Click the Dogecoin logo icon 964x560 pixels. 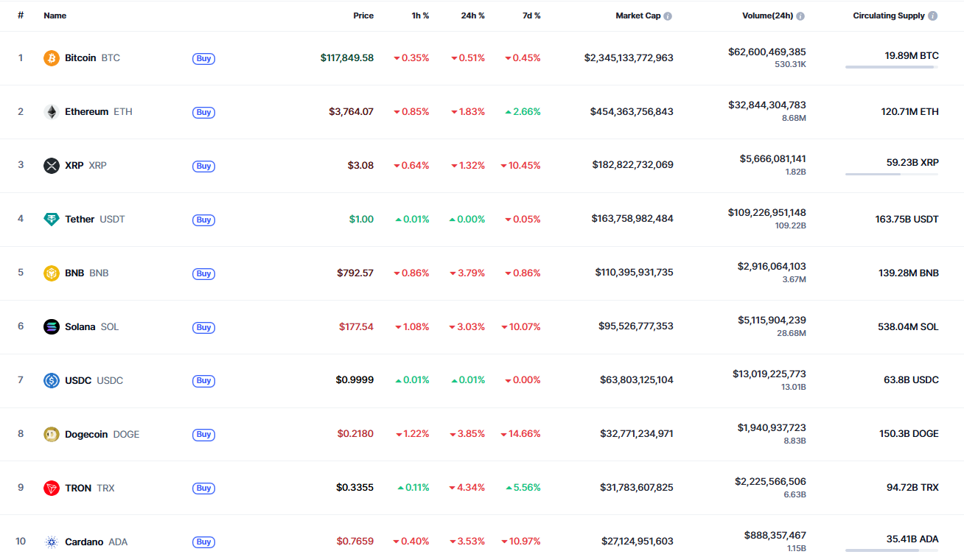tap(52, 435)
